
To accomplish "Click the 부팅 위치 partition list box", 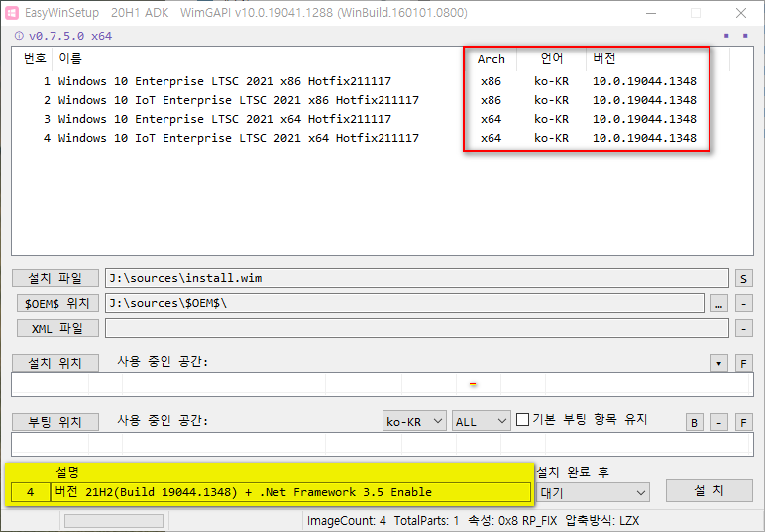I will (382, 444).
